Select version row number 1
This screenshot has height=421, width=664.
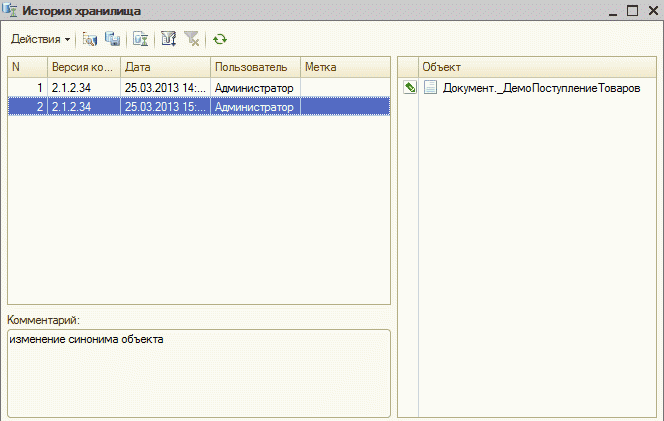(x=170, y=88)
